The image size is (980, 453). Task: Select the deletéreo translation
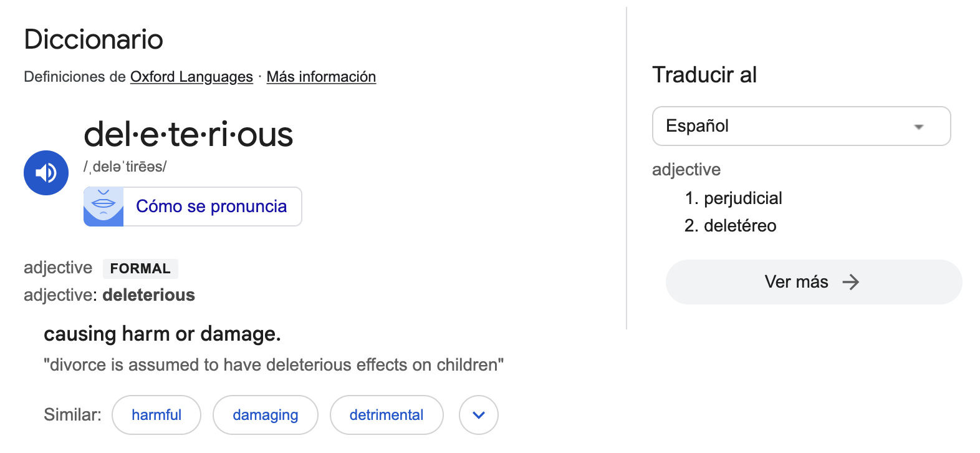click(x=740, y=226)
